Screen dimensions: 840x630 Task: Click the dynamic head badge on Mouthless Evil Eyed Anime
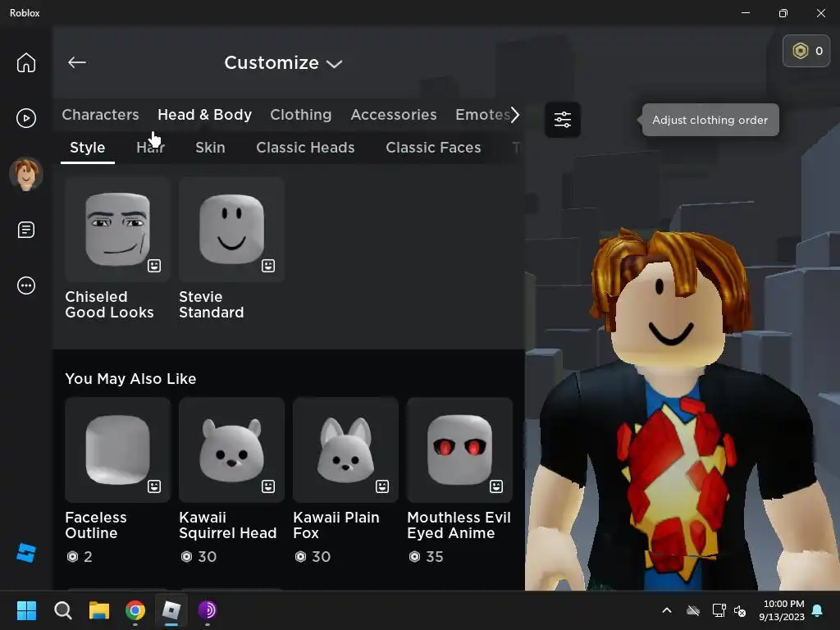496,486
